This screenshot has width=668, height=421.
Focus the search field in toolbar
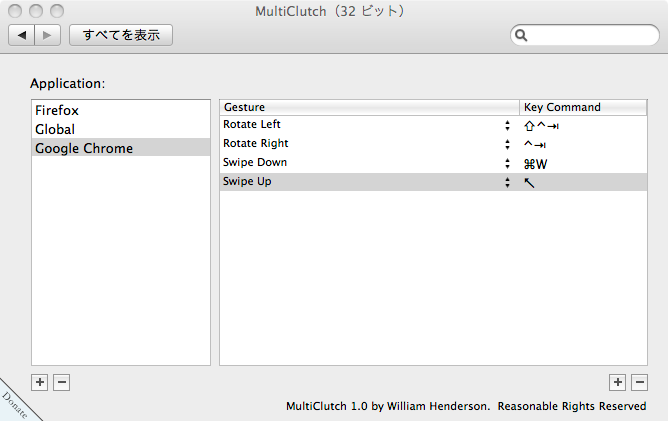click(x=584, y=35)
